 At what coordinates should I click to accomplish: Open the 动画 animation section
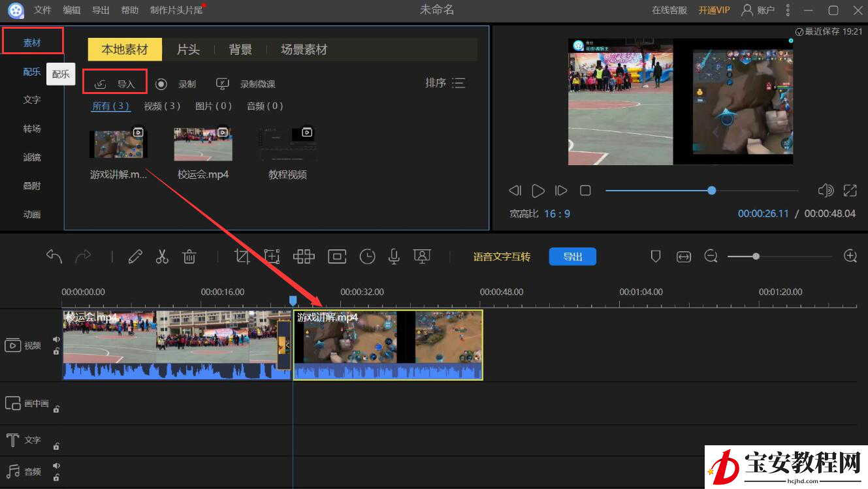point(32,215)
